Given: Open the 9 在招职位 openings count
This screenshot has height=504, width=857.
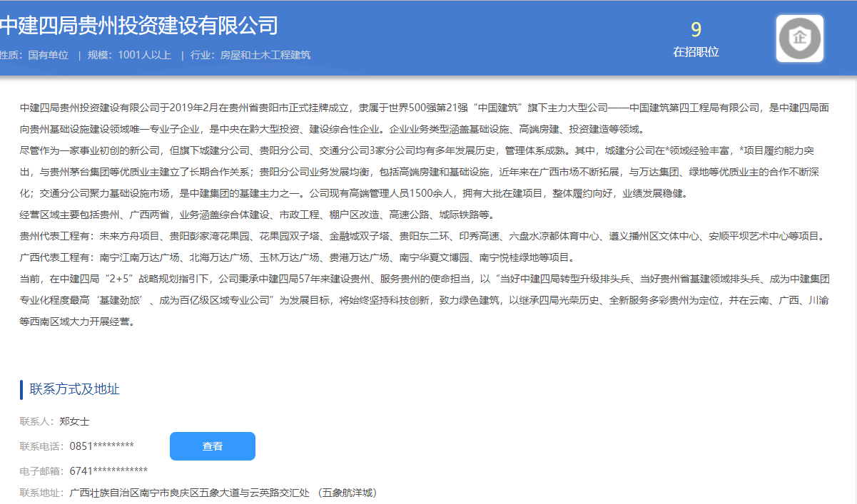Looking at the screenshot, I should [696, 39].
